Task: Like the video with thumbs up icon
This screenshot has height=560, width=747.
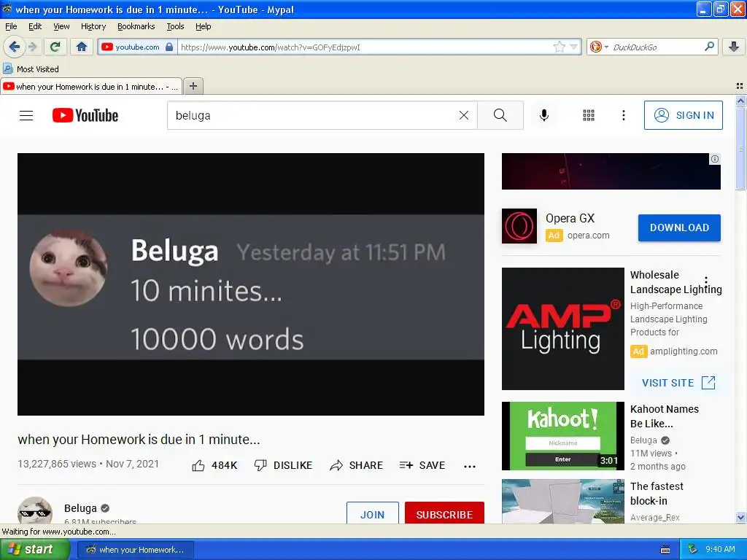Action: [198, 466]
